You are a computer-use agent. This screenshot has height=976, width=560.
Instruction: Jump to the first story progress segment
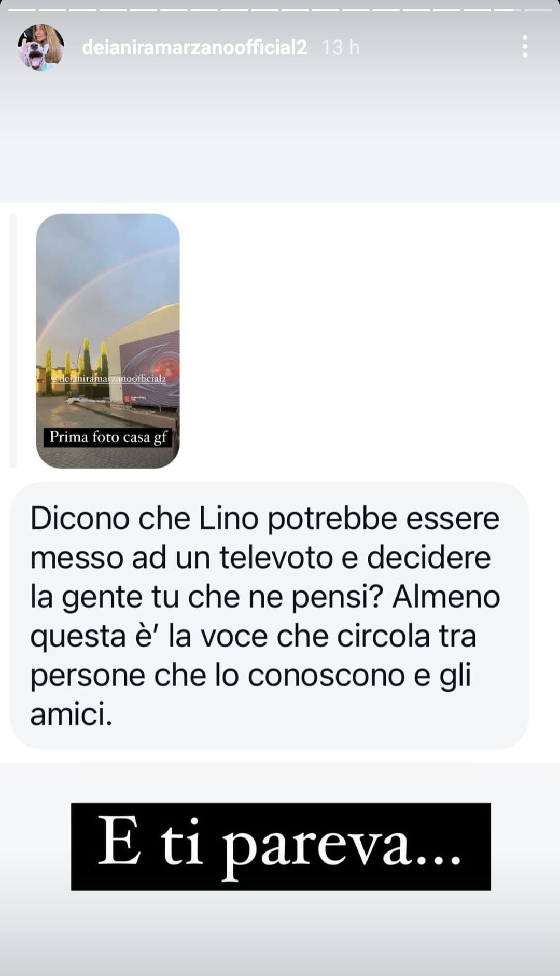pos(22,10)
